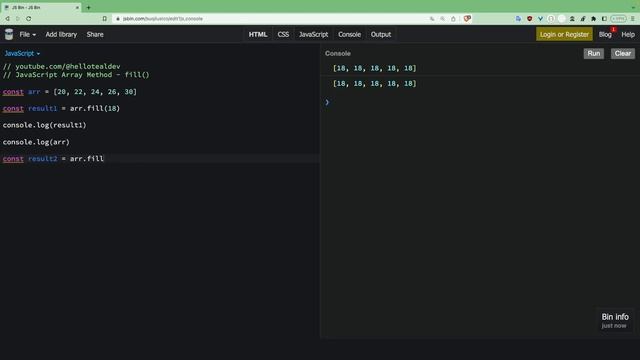Image resolution: width=640 pixels, height=360 pixels.
Task: Reload the page with the refresh icon
Action: point(29,19)
